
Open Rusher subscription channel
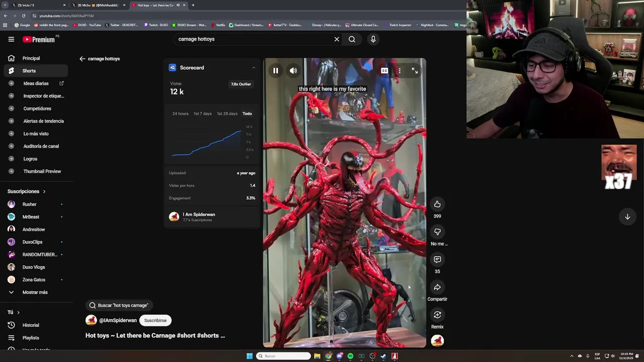pos(36,204)
